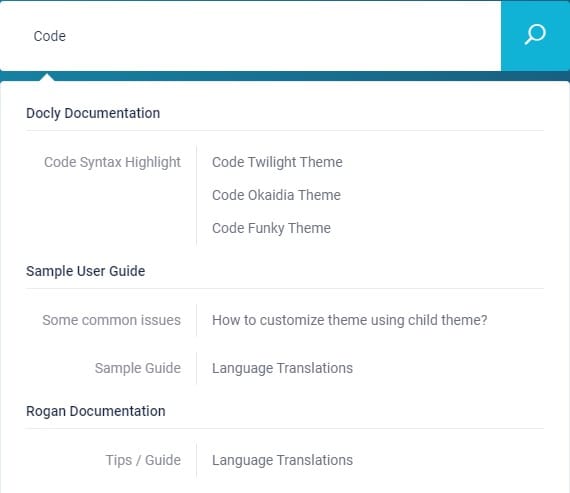This screenshot has height=493, width=570.
Task: Click the Sample User Guide heading
Action: [85, 271]
